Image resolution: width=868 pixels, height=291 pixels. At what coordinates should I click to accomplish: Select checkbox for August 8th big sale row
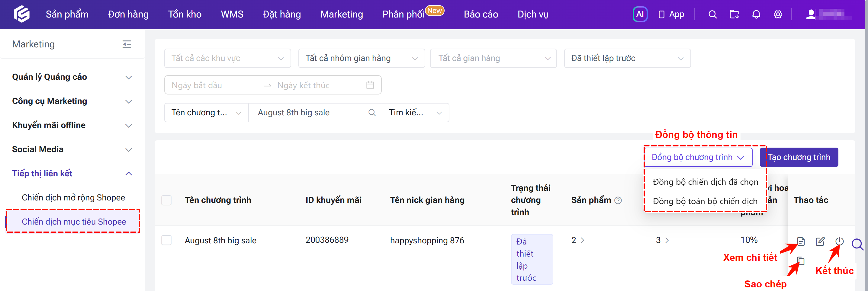[166, 240]
